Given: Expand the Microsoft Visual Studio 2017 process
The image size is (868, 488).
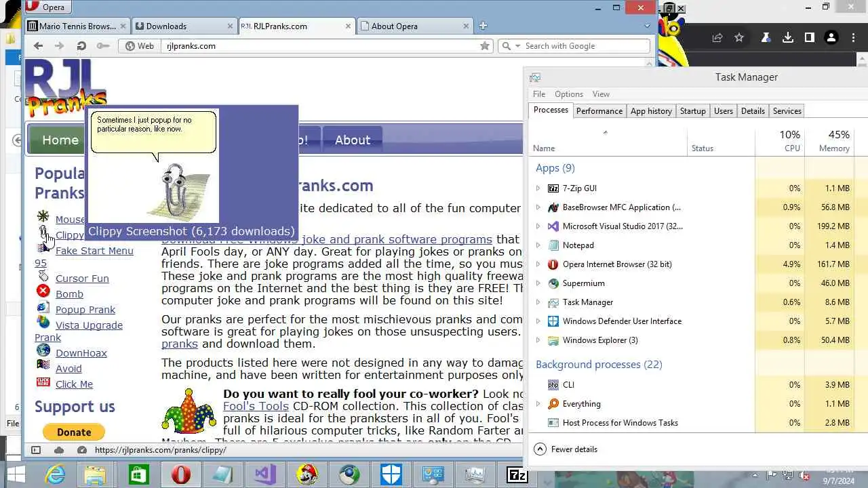Looking at the screenshot, I should [x=538, y=226].
